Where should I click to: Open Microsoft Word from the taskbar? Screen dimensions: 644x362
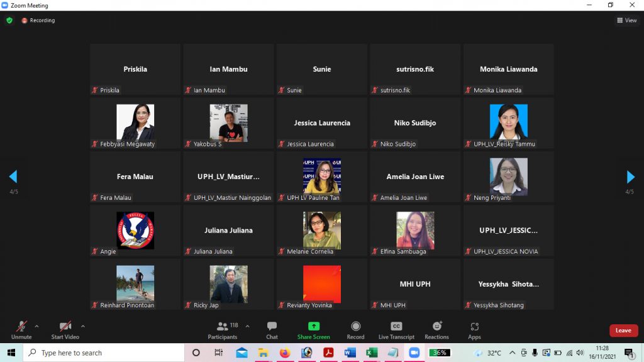tap(350, 353)
